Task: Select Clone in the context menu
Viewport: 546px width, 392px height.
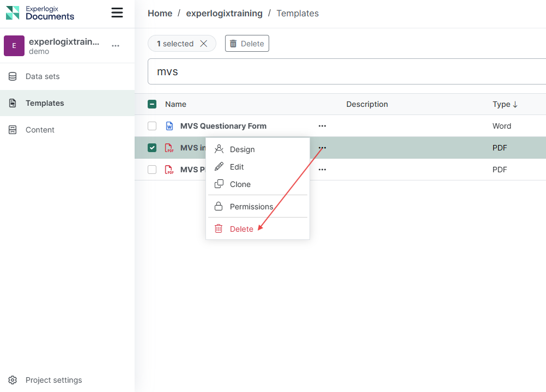Action: (x=240, y=184)
